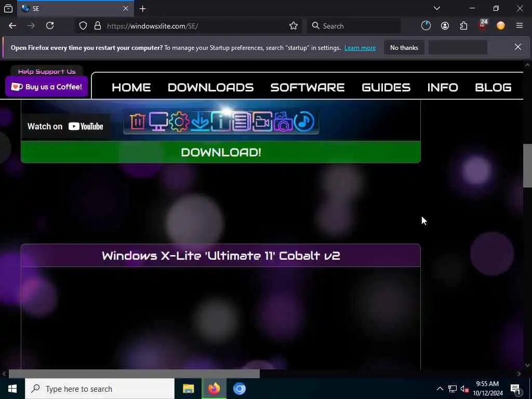Click the video camera icon in banner
532x399 pixels.
point(262,122)
